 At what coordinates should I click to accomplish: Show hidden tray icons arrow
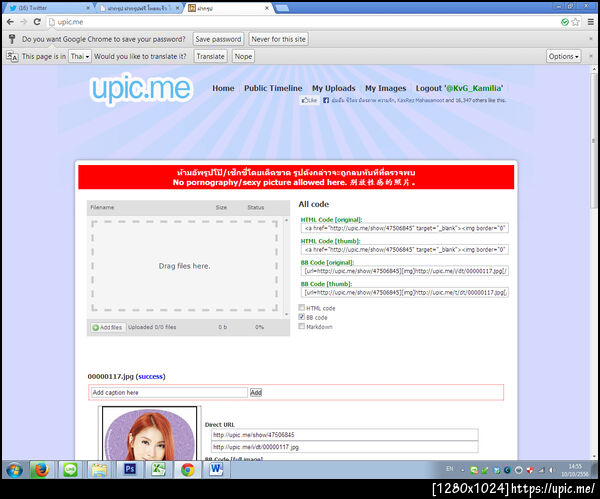[x=463, y=470]
